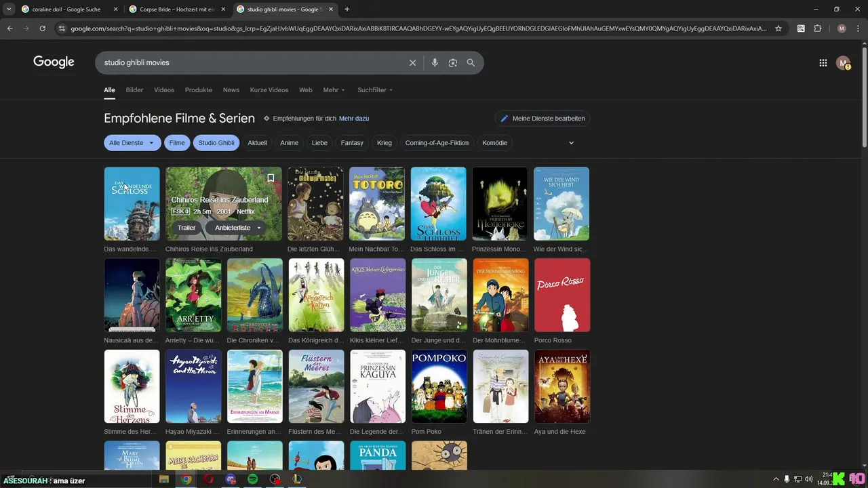Expand the Anbieterliste dropdown
This screenshot has height=488, width=868.
coord(237,228)
